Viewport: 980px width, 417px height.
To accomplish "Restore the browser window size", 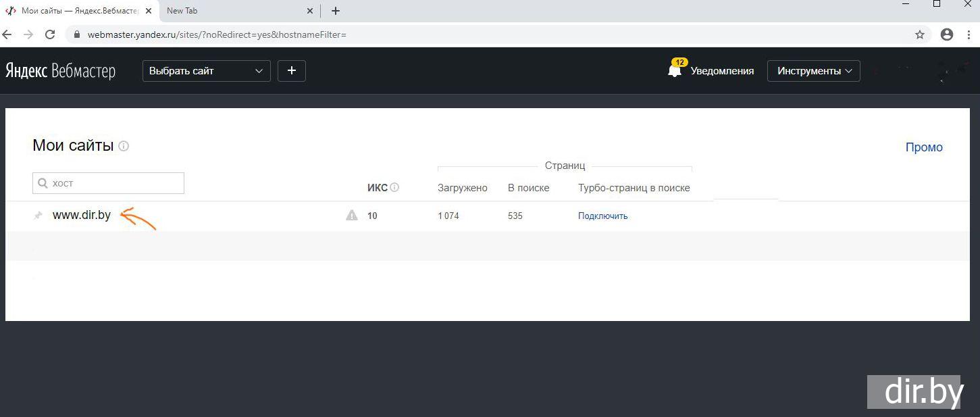I will click(x=937, y=4).
